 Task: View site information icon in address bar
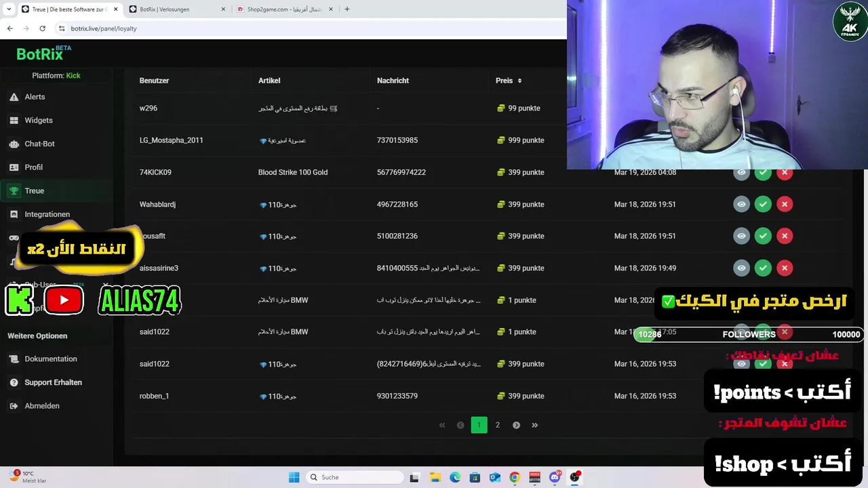[x=62, y=28]
